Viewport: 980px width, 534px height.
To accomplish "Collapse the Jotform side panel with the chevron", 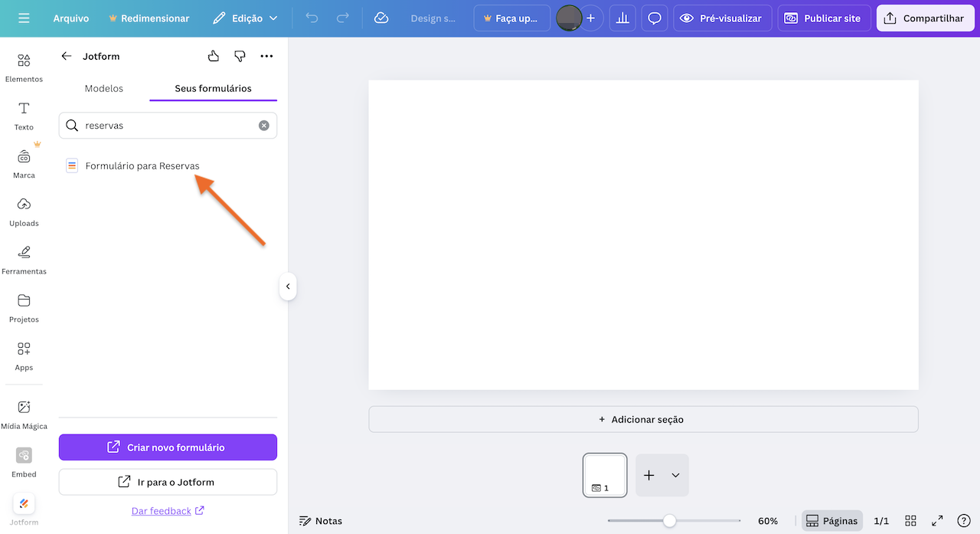I will pos(288,287).
